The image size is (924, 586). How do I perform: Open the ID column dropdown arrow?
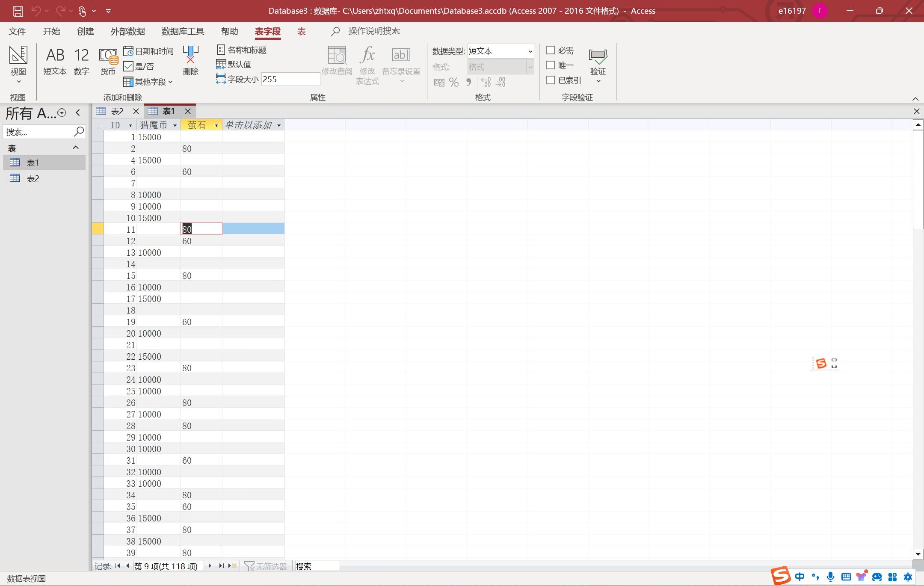pyautogui.click(x=130, y=125)
